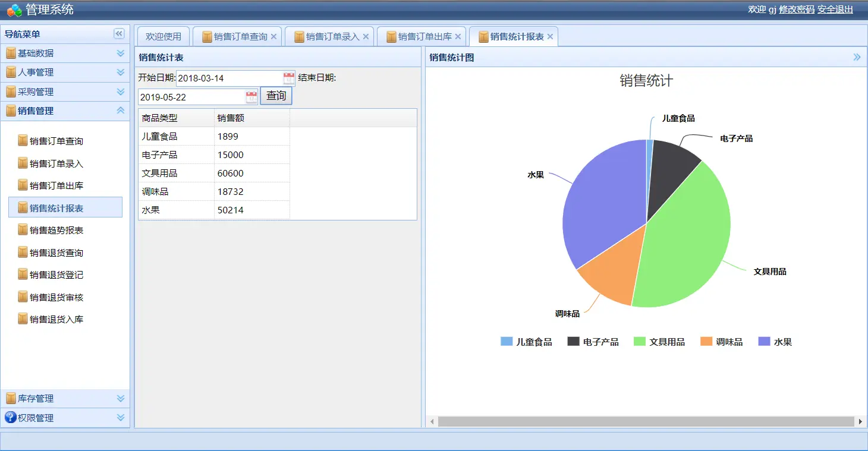Select the table cell 50214

point(252,210)
